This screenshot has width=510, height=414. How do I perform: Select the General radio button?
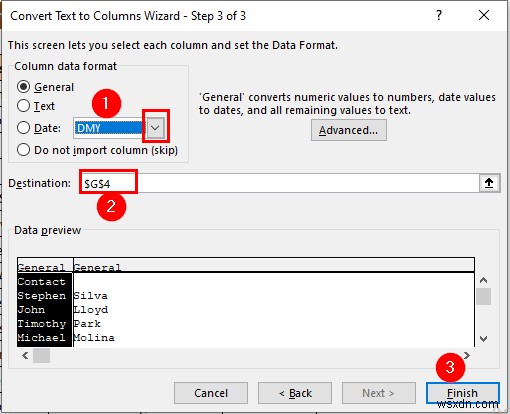[x=23, y=87]
